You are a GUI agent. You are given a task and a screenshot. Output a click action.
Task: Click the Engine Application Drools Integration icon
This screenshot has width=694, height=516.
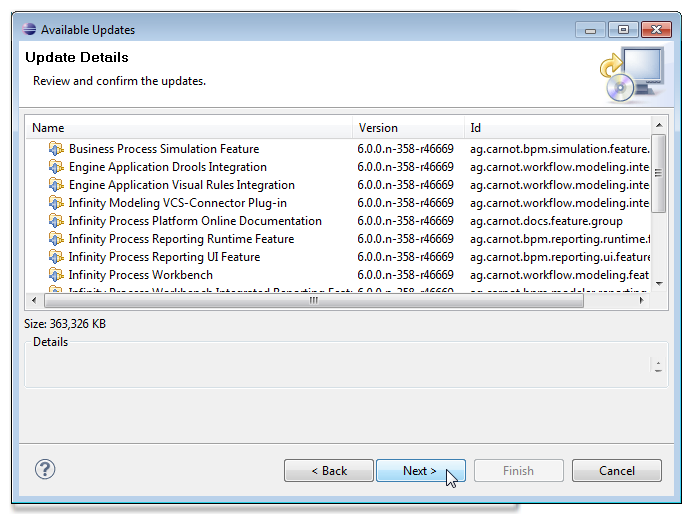pyautogui.click(x=56, y=167)
